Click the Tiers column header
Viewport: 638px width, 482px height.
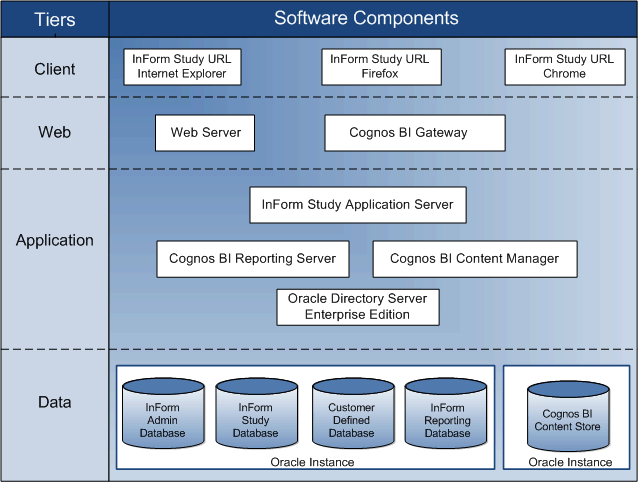coord(55,19)
